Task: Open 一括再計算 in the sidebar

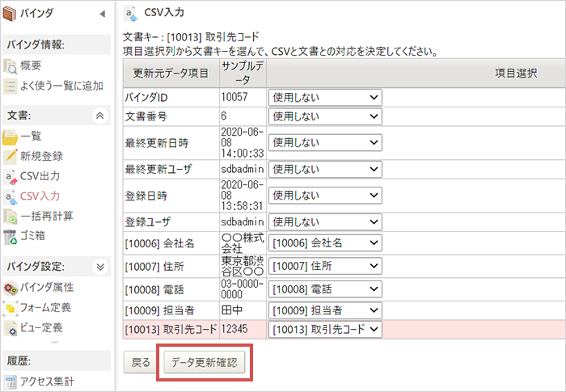Action: click(x=47, y=217)
